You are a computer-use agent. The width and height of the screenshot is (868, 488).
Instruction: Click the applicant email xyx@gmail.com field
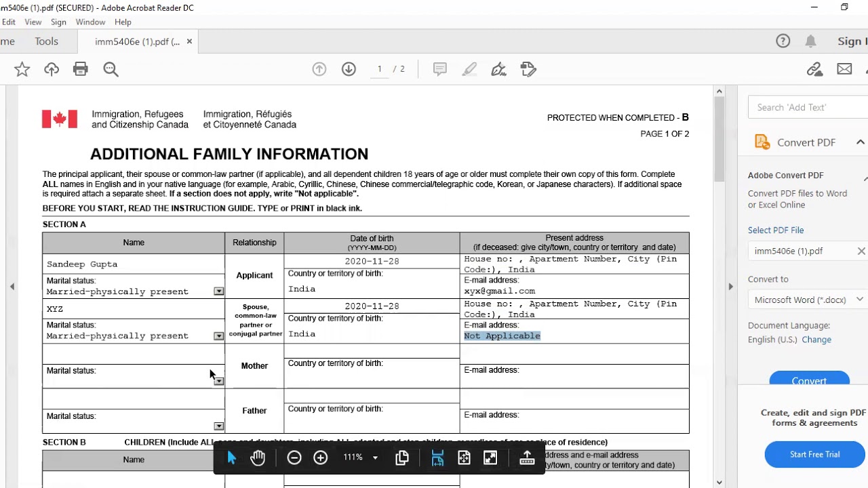pos(574,291)
